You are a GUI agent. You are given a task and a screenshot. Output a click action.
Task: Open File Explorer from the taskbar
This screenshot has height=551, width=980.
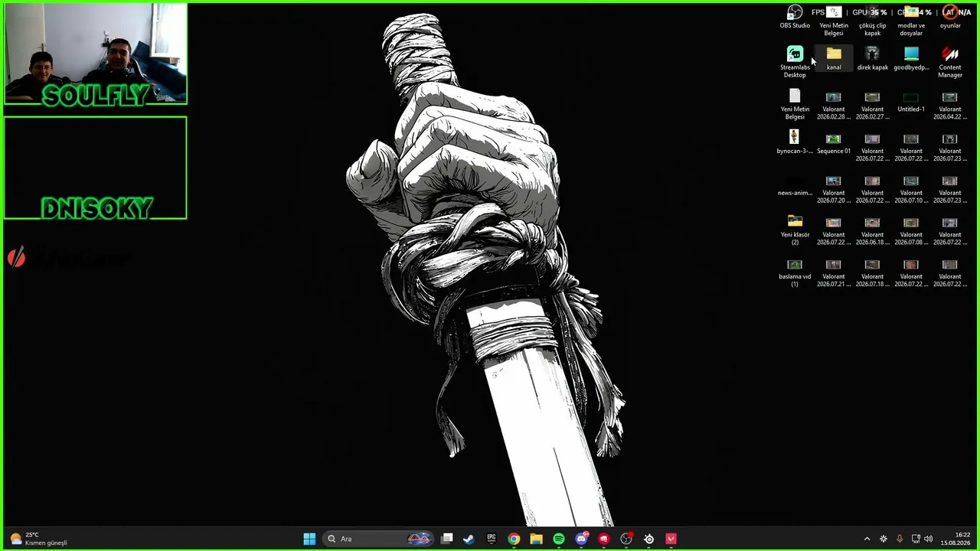click(x=536, y=539)
